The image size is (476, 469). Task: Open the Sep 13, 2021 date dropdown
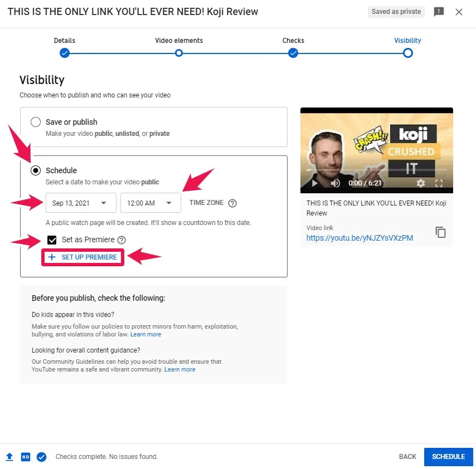pyautogui.click(x=81, y=203)
